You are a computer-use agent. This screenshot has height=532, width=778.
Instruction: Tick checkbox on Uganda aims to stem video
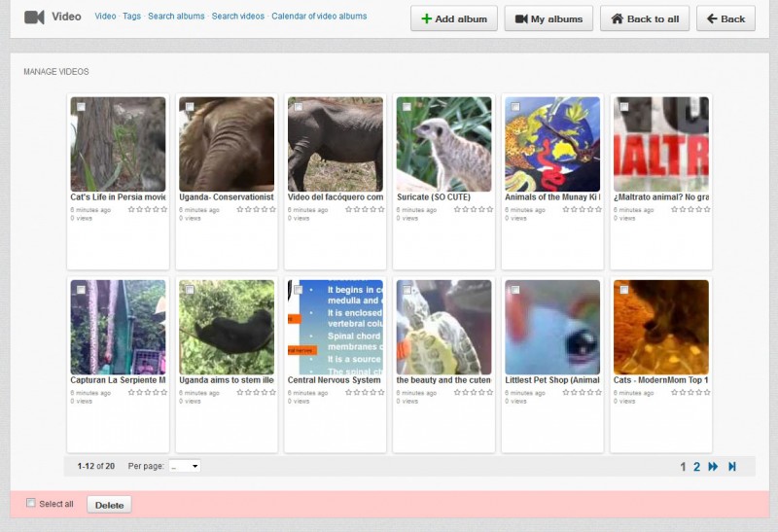click(x=190, y=289)
